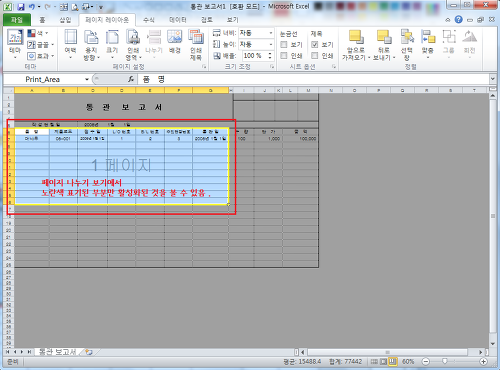
Task: Click the Background (배경) button
Action: (x=175, y=42)
